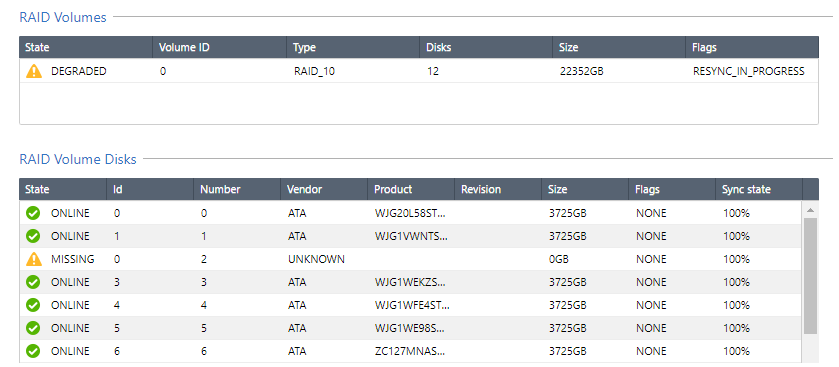This screenshot has height=367, width=839.
Task: Click green ONLINE status icon for disk 6
Action: point(33,351)
